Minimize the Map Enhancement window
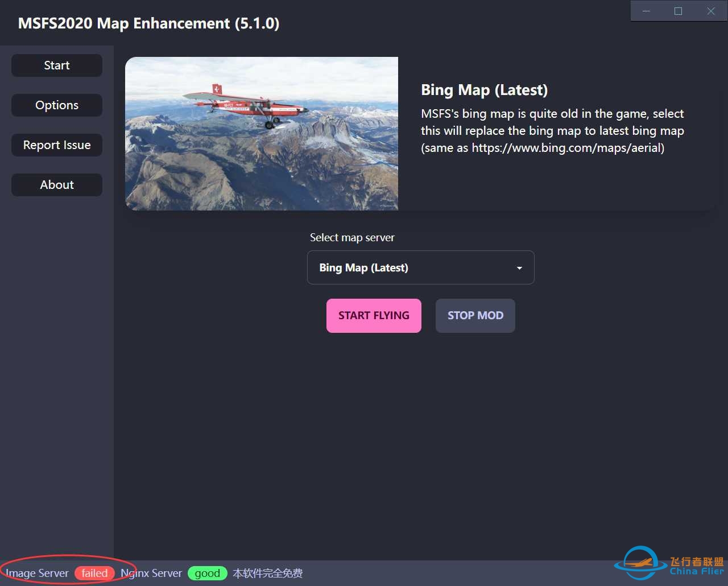 coord(646,11)
